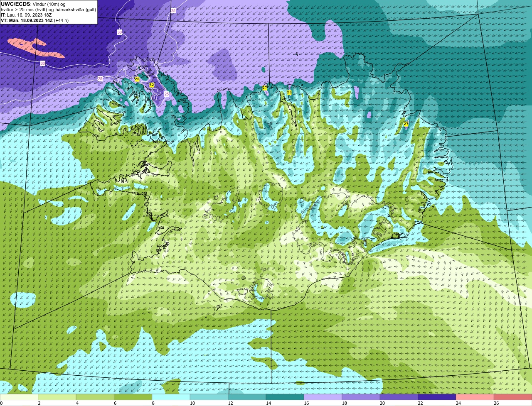Click the legend scale label 24
532x406 pixels.
click(x=458, y=403)
